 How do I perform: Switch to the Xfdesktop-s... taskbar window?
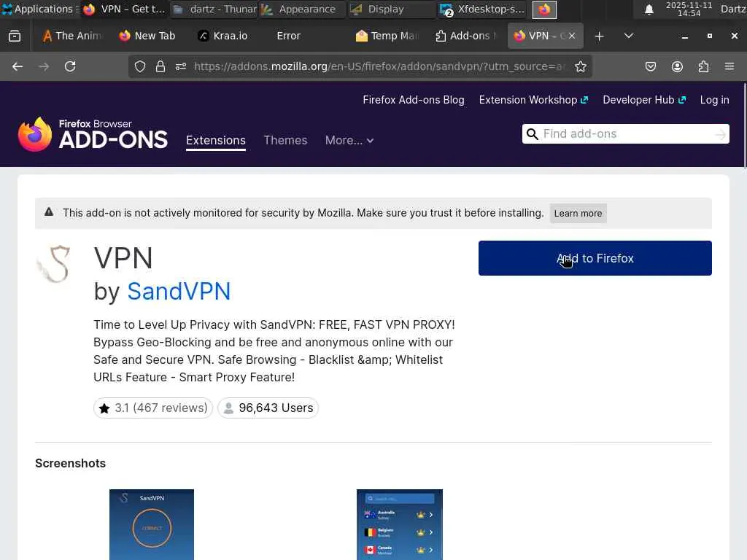click(x=482, y=9)
